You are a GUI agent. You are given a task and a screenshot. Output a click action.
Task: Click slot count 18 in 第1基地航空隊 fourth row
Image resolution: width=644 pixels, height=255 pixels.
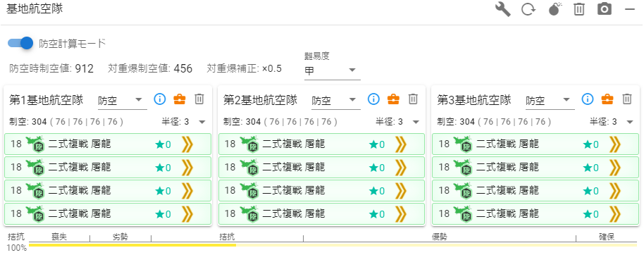pos(16,214)
